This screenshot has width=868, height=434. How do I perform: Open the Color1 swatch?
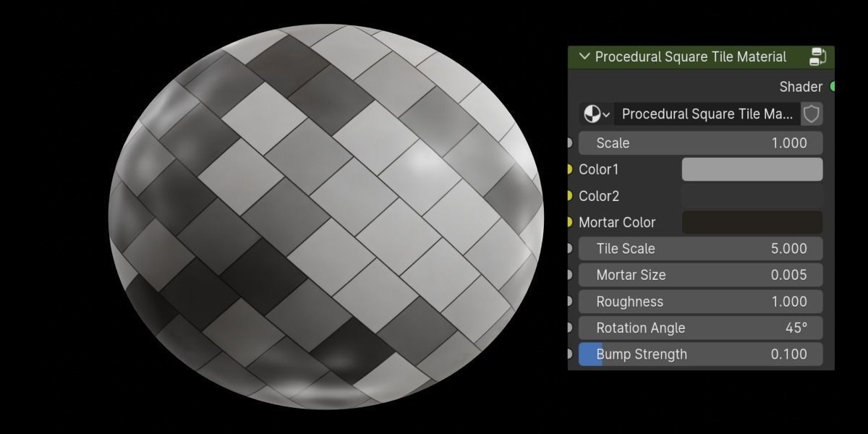click(752, 169)
